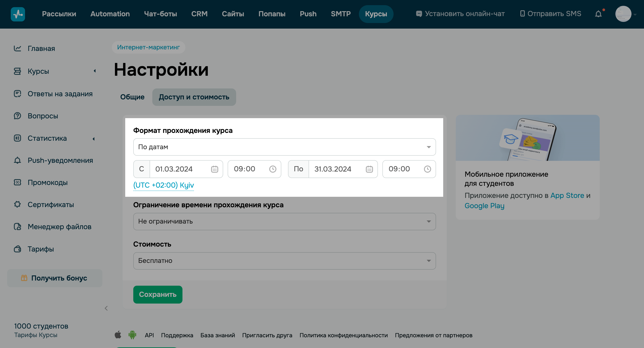Collapse the sidebar with the chevron

(106, 308)
